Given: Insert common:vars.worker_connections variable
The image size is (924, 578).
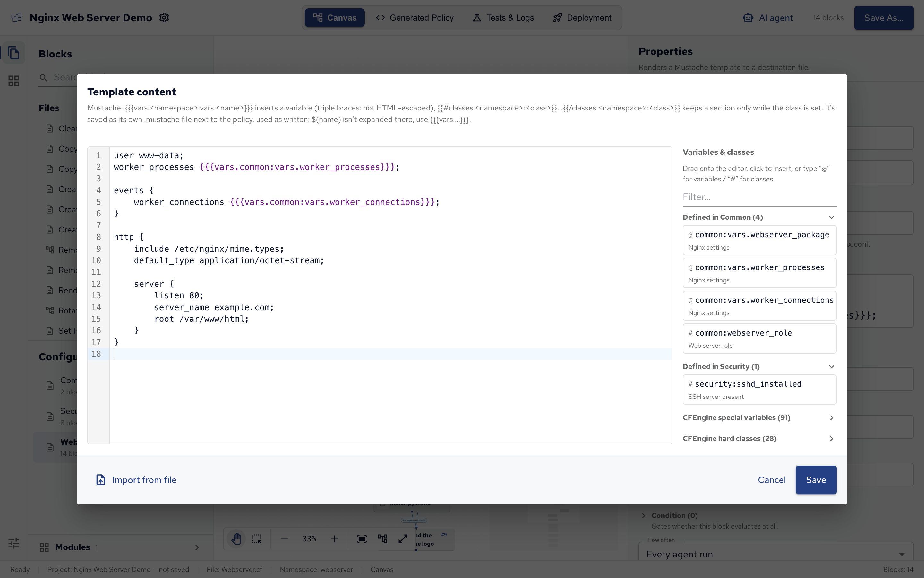Looking at the screenshot, I should coord(759,306).
